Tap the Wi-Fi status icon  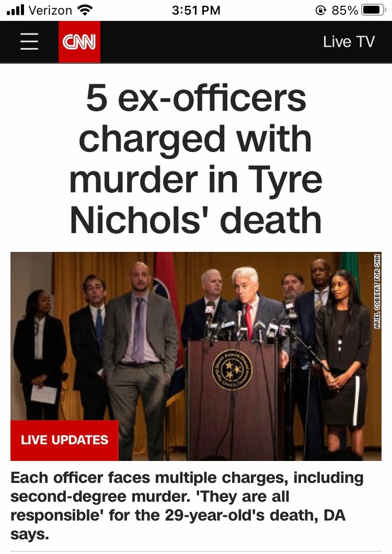[84, 10]
